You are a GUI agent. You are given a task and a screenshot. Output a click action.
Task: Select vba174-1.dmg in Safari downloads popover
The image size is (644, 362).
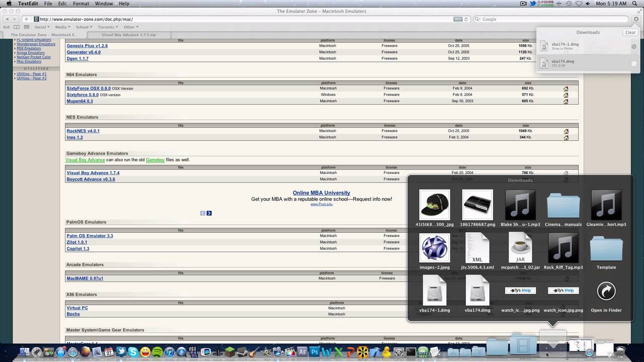click(588, 46)
